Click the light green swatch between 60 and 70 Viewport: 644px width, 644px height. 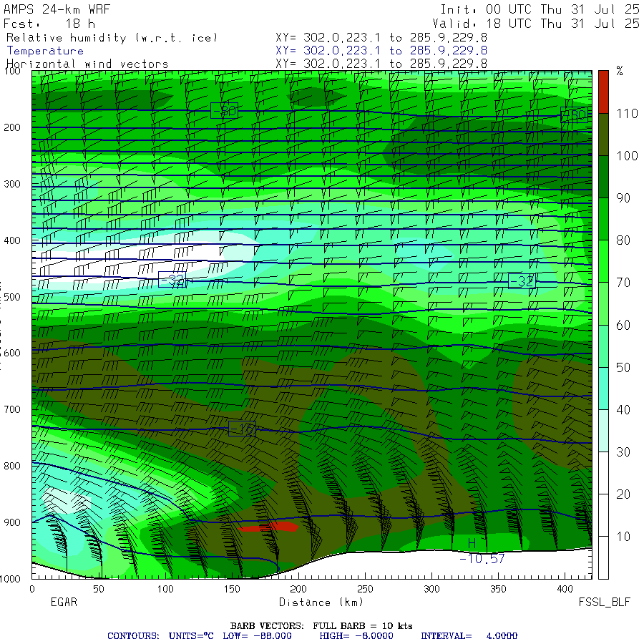pyautogui.click(x=603, y=303)
